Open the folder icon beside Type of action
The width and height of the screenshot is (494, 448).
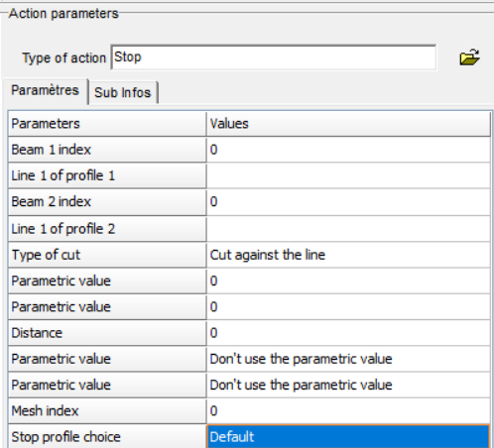(x=469, y=57)
